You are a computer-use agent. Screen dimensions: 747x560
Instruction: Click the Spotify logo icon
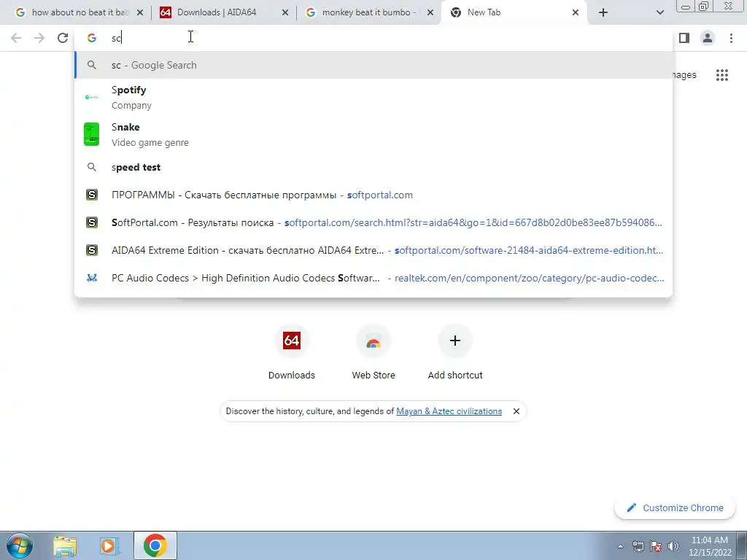[x=91, y=97]
